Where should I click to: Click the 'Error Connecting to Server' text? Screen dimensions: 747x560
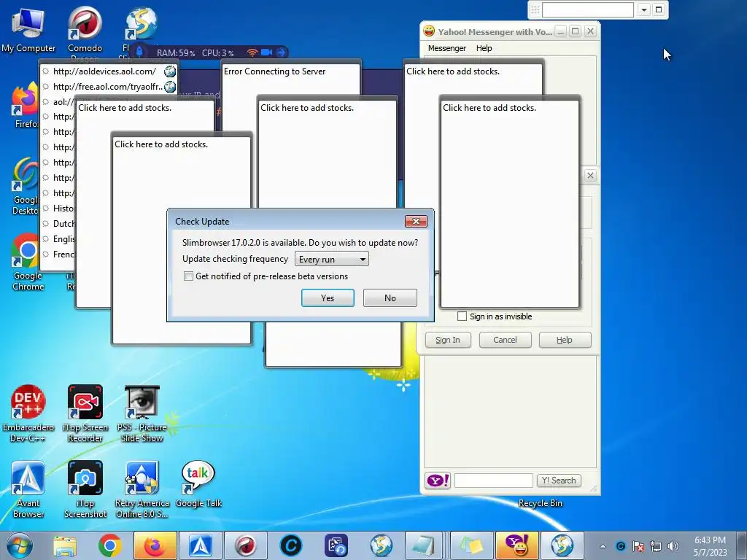[x=274, y=71]
